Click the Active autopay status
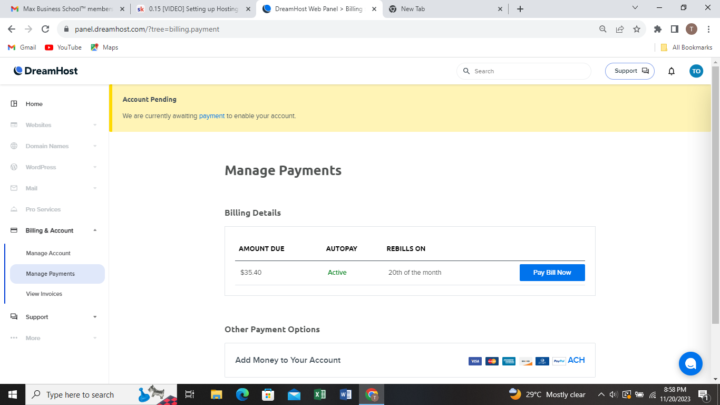 tap(337, 273)
